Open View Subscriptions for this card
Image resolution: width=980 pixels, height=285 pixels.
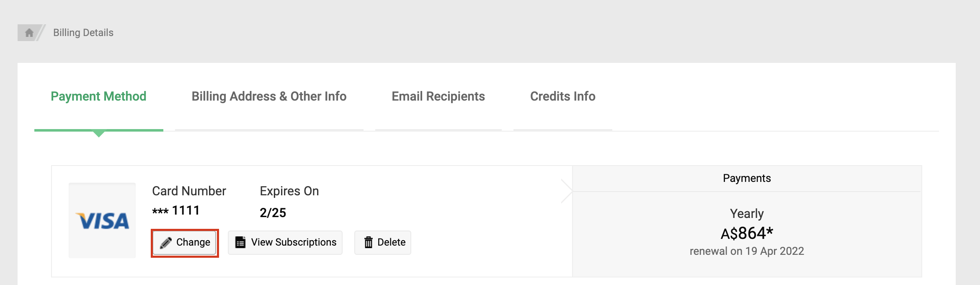tap(293, 242)
